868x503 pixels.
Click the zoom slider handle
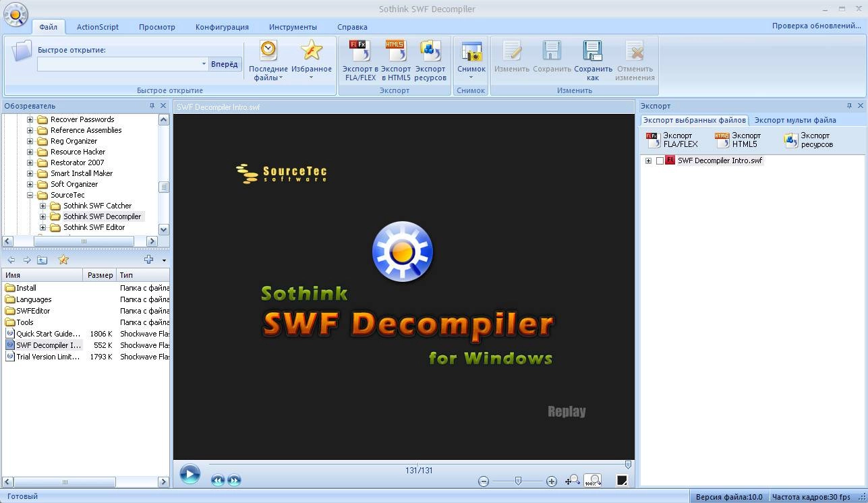[518, 481]
